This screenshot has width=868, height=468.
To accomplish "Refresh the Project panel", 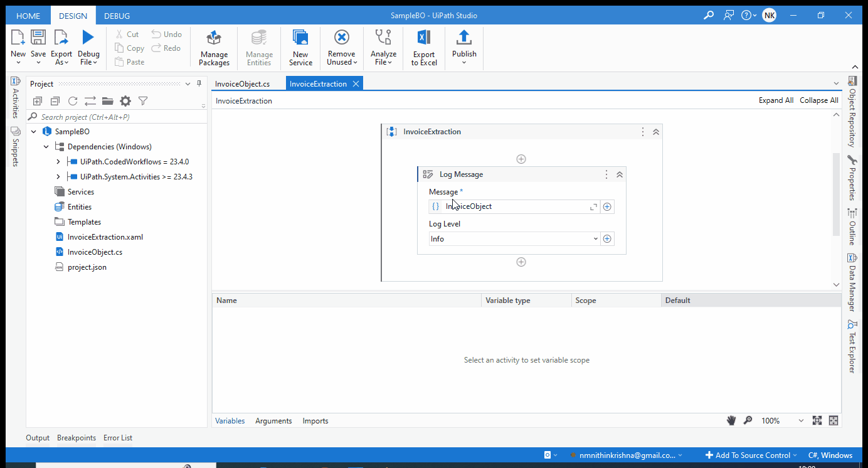I will click(73, 101).
